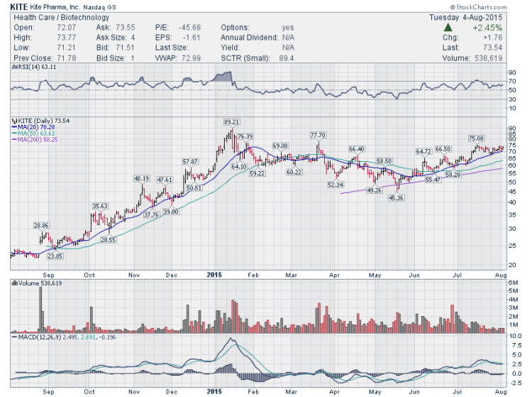This screenshot has width=532, height=397.
Task: Click the 55.47 price annotation
Action: point(433,180)
